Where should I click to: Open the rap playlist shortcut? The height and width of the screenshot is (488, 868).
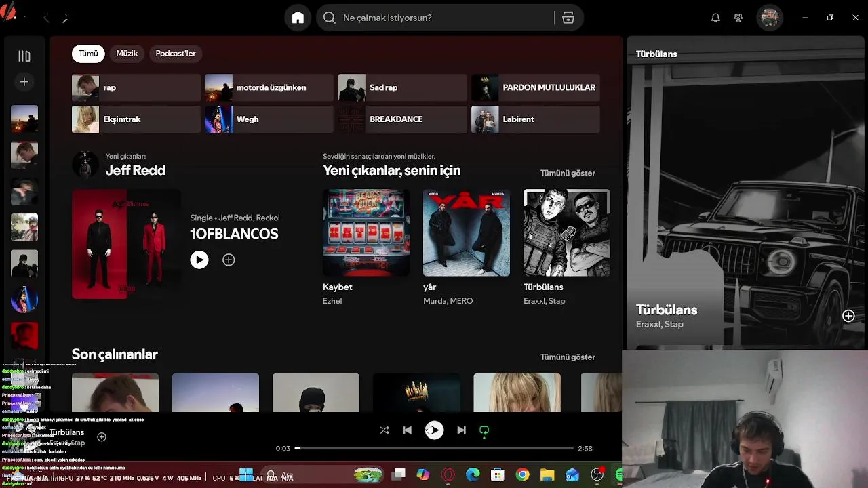coord(136,87)
